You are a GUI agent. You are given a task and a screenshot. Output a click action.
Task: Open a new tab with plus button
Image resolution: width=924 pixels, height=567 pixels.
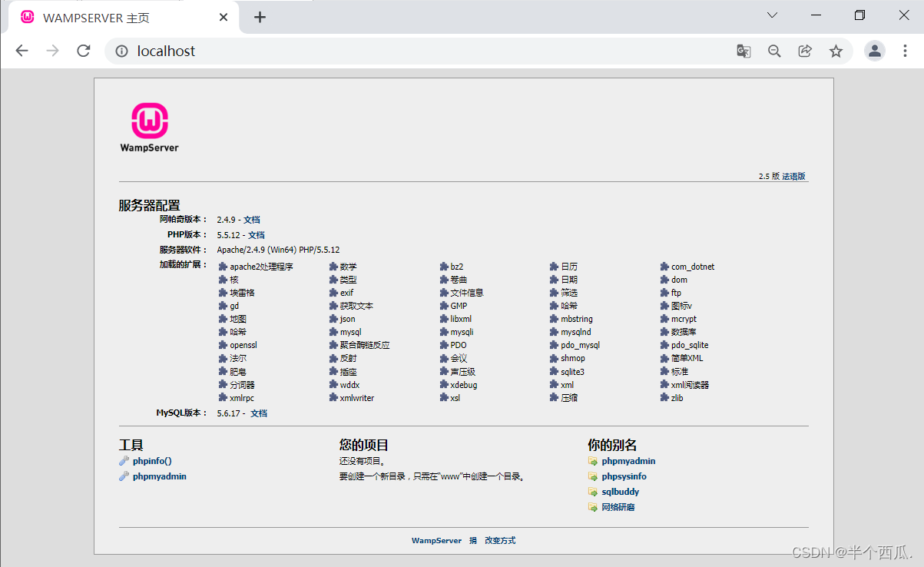click(260, 17)
